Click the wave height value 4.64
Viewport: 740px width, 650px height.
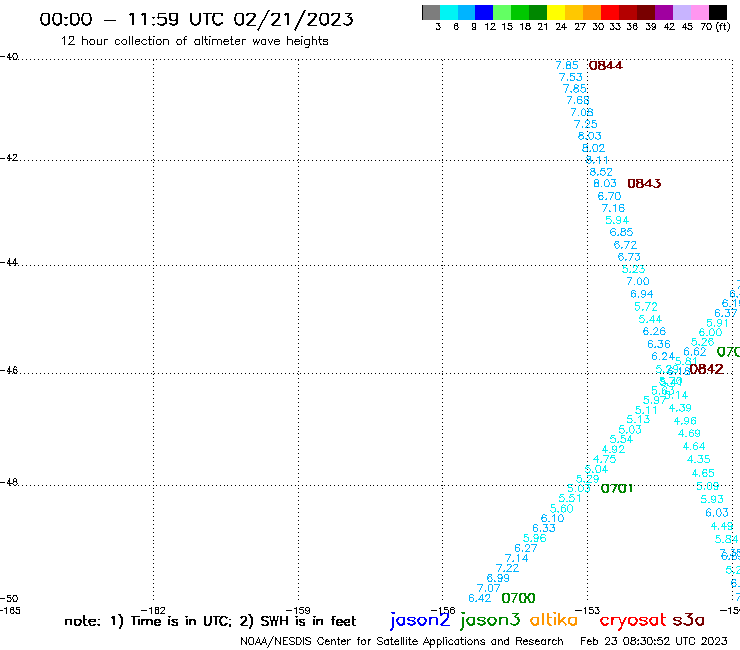tap(694, 447)
